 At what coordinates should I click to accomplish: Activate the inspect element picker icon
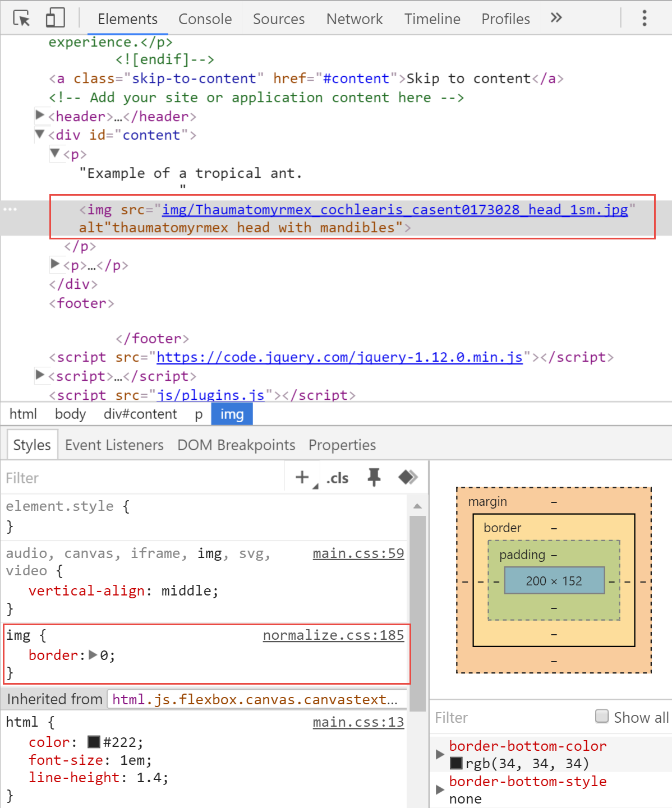click(x=21, y=19)
